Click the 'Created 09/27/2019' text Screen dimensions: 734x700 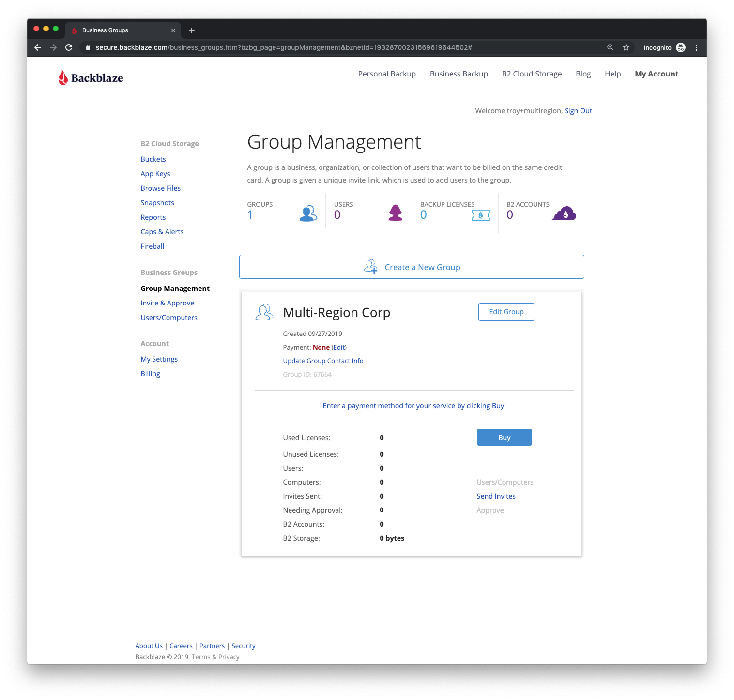point(312,334)
